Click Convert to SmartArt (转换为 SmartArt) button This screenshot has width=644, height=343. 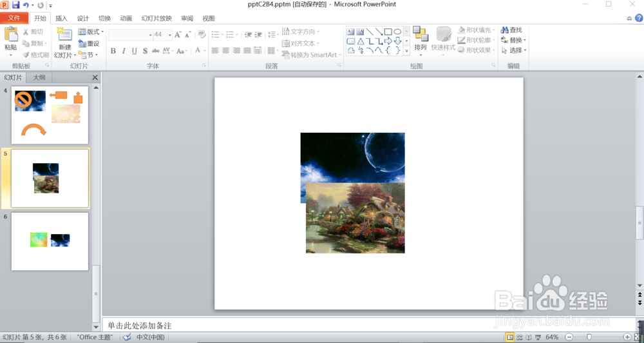pyautogui.click(x=311, y=55)
